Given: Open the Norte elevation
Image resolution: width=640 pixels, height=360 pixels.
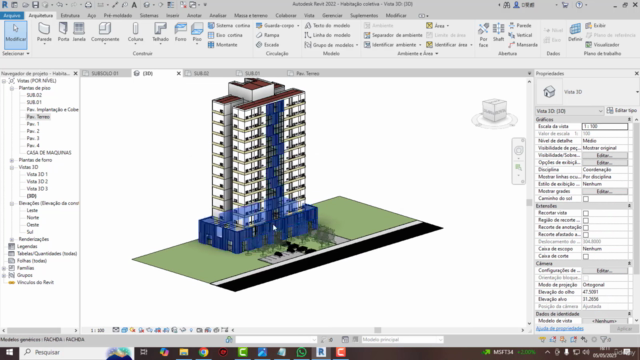Looking at the screenshot, I should tap(33, 218).
